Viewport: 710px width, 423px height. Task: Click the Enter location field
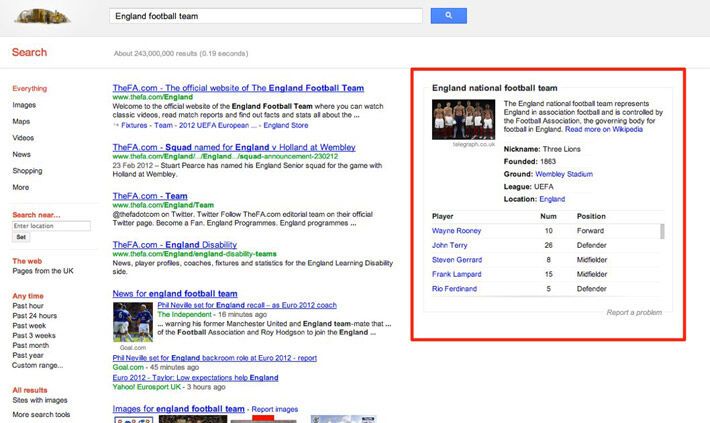(x=51, y=226)
